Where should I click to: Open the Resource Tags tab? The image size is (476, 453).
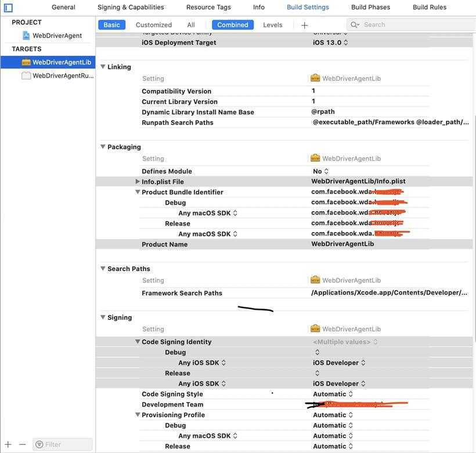point(208,8)
